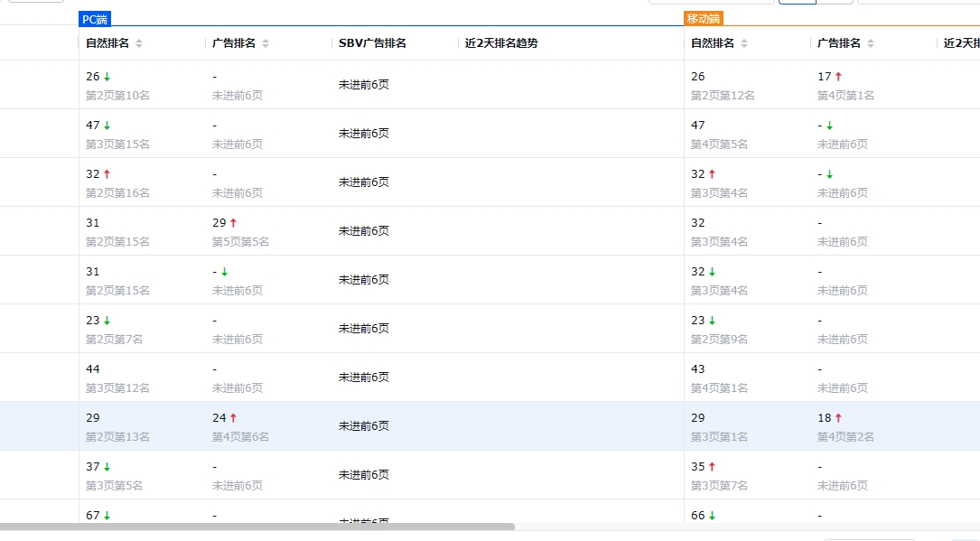
Task: Click the red up arrow next to ad rank 24
Action: 231,417
